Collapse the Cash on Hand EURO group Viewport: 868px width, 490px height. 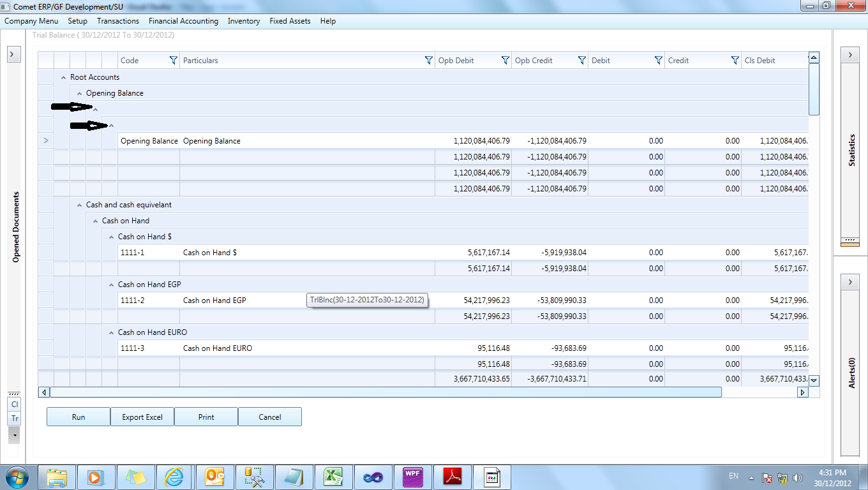[111, 332]
